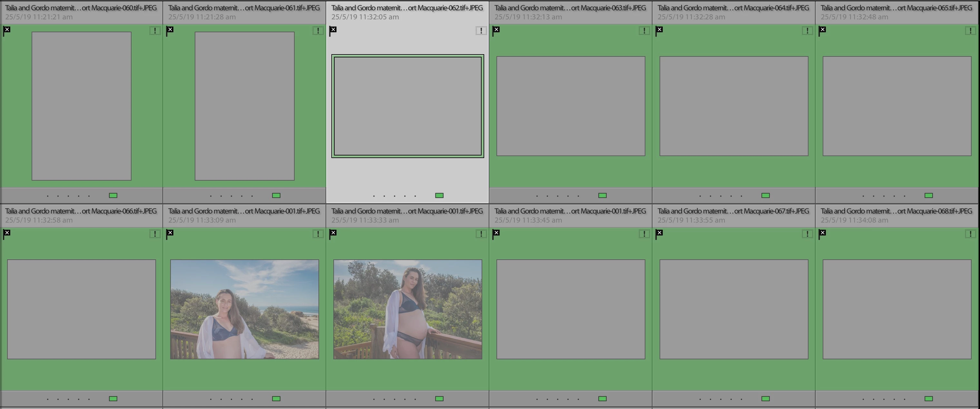Set first rating dot on Macquarie-062
Viewport: 980px width, 409px height.
pos(374,196)
